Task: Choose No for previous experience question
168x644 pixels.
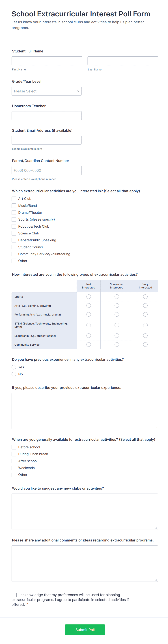Action: [x=14, y=374]
